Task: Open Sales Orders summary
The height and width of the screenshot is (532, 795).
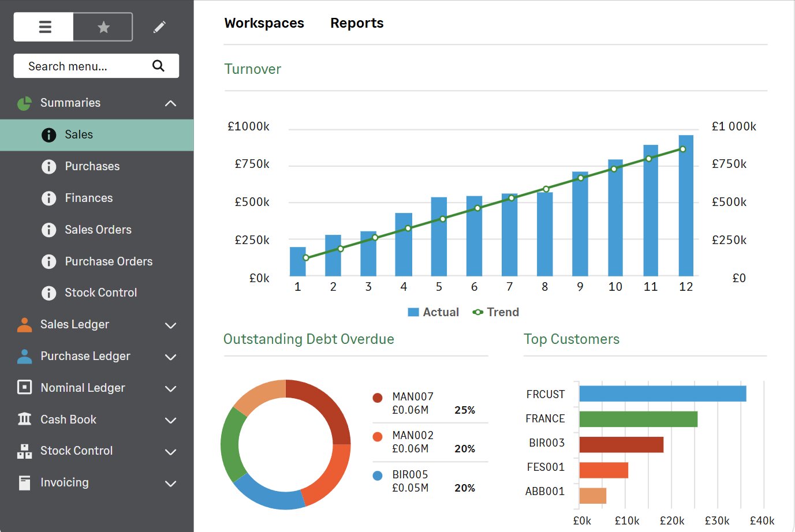Action: pos(98,230)
